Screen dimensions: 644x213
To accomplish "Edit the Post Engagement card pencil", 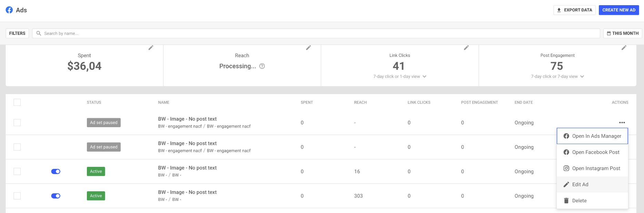I will [x=624, y=48].
